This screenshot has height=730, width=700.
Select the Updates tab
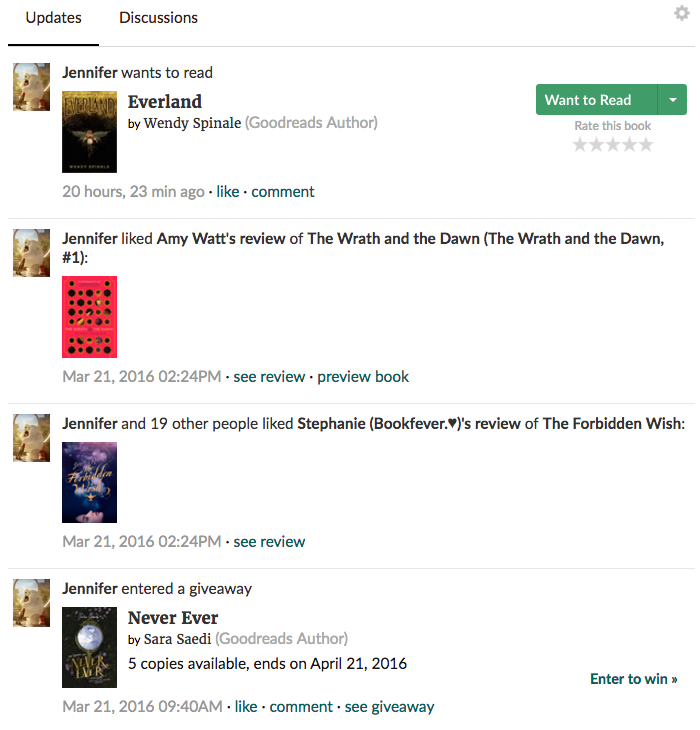[x=54, y=18]
